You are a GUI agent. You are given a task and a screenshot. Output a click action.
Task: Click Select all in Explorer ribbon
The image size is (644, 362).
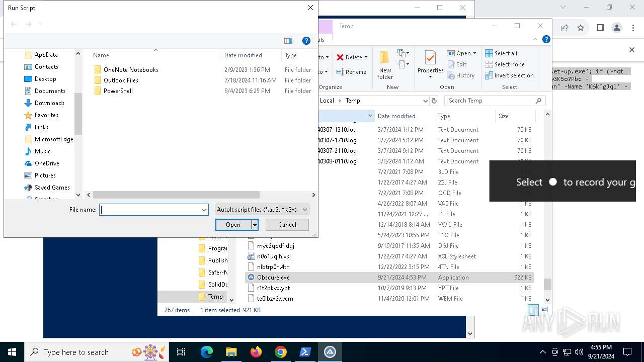(x=501, y=53)
